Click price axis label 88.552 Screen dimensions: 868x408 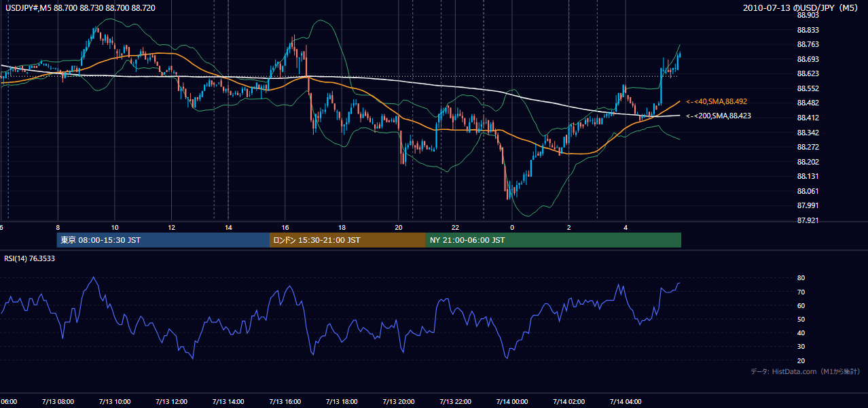[808, 88]
